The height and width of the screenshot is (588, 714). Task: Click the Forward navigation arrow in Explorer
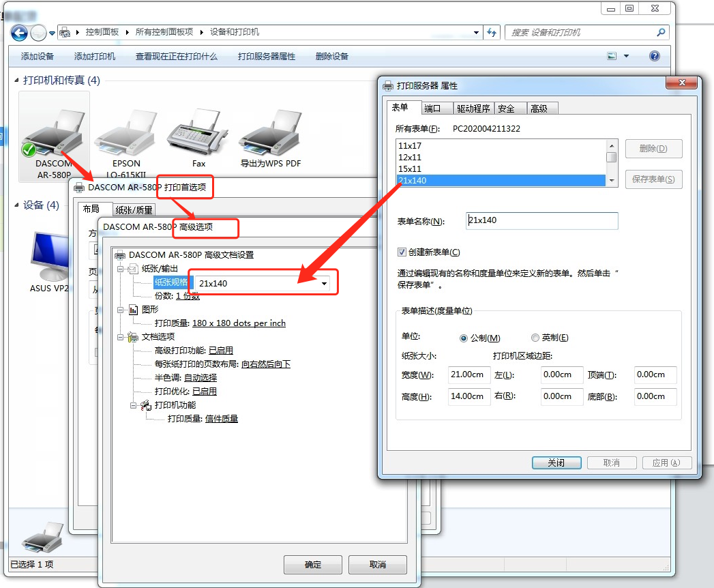coord(38,33)
